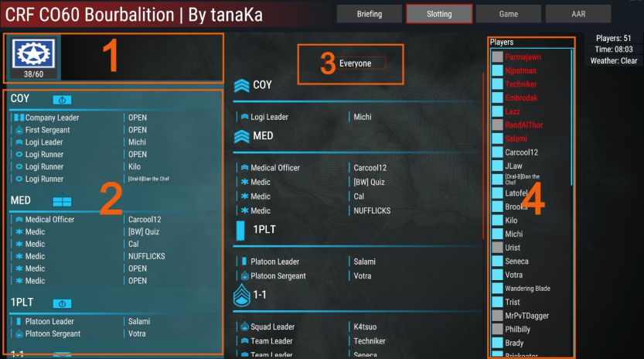
Task: Click the MED group marker icon in left panel
Action: pos(62,201)
